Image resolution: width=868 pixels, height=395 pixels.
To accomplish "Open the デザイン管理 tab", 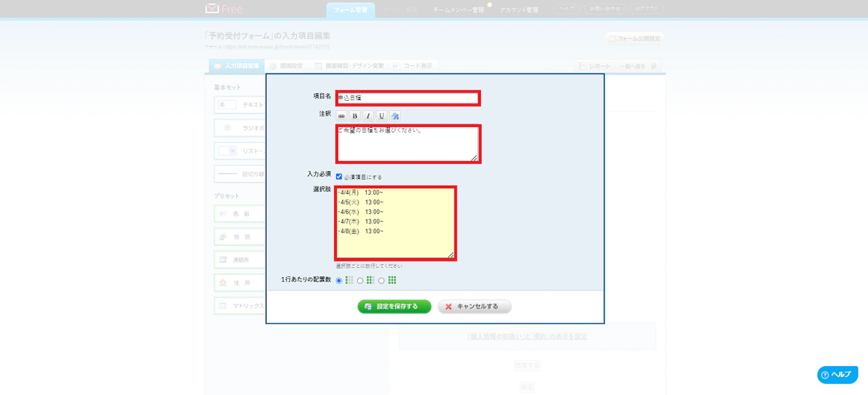I will pyautogui.click(x=400, y=10).
